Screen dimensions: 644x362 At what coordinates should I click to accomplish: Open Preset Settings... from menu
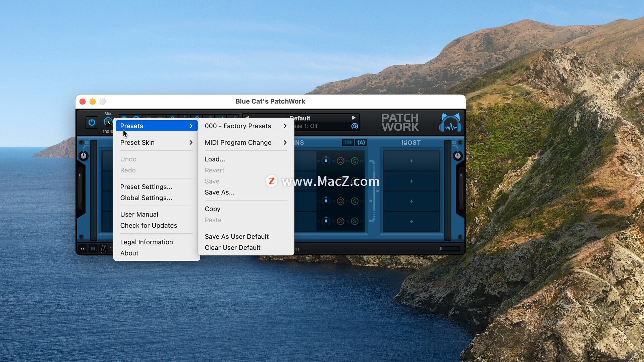(x=156, y=187)
